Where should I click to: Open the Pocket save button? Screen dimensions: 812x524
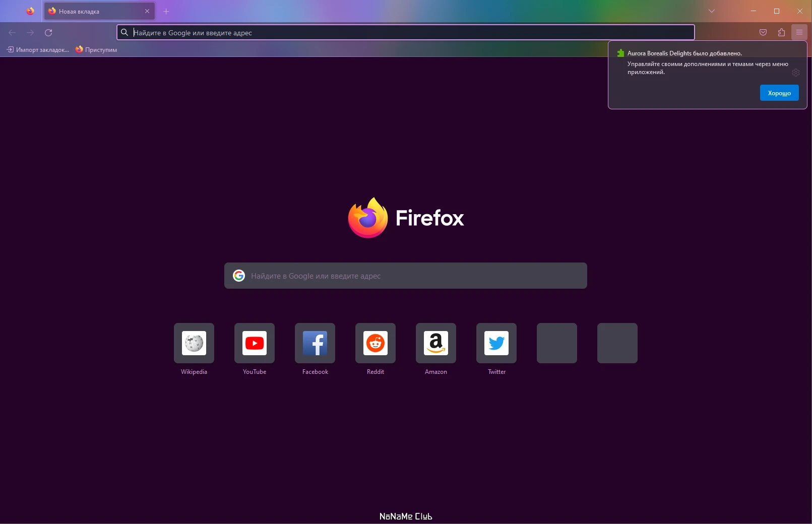763,32
